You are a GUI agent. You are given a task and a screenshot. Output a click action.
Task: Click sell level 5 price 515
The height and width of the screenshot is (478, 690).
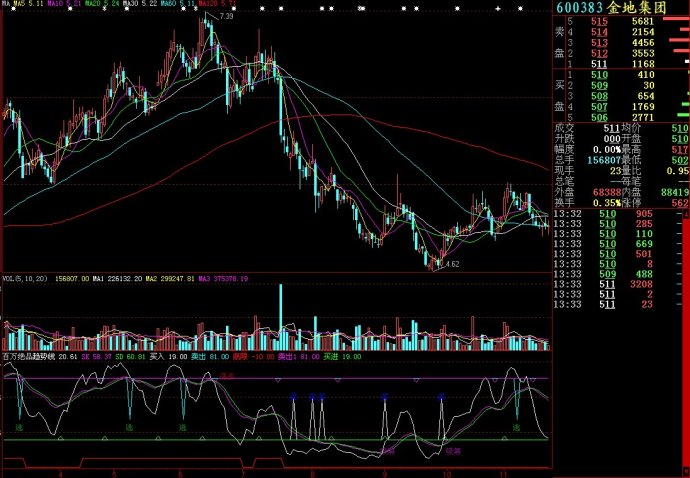599,21
